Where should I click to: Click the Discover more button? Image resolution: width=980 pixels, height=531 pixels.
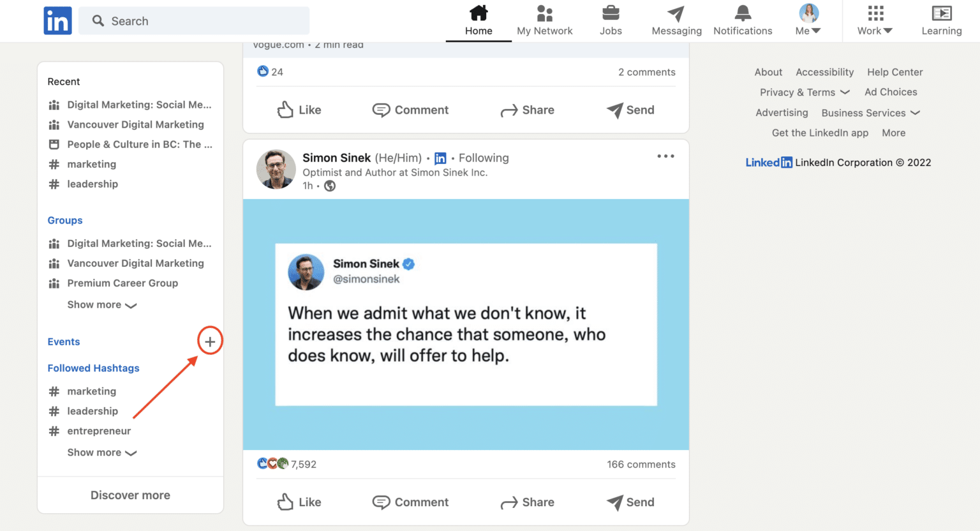(x=130, y=495)
